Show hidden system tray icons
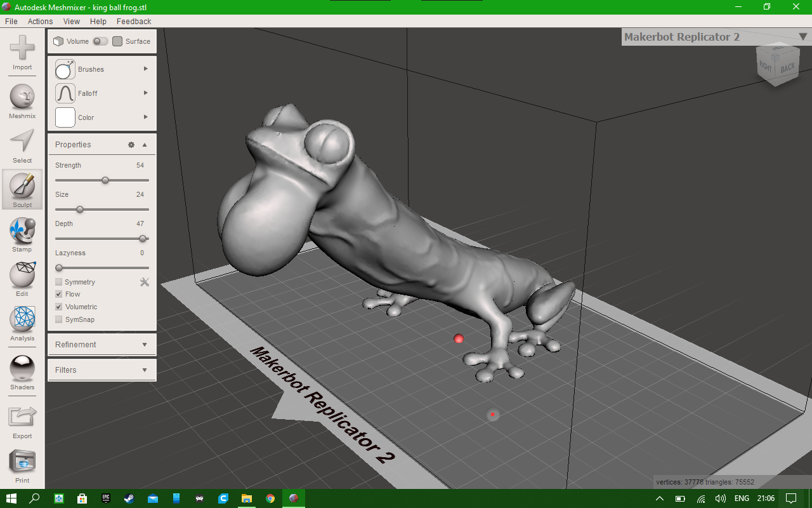Image resolution: width=812 pixels, height=508 pixels. 660,498
